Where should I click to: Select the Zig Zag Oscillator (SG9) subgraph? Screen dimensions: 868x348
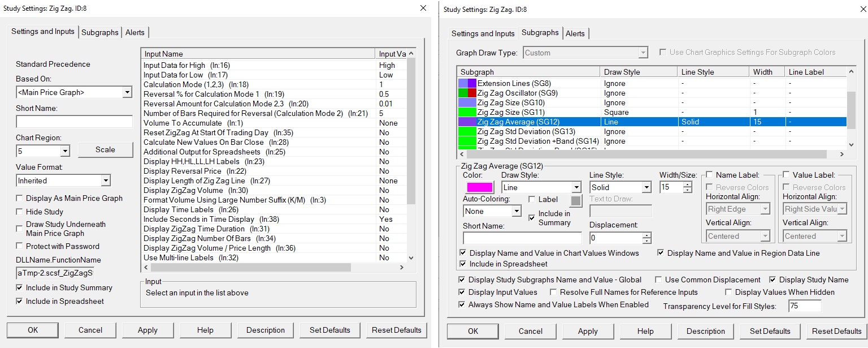coord(517,93)
